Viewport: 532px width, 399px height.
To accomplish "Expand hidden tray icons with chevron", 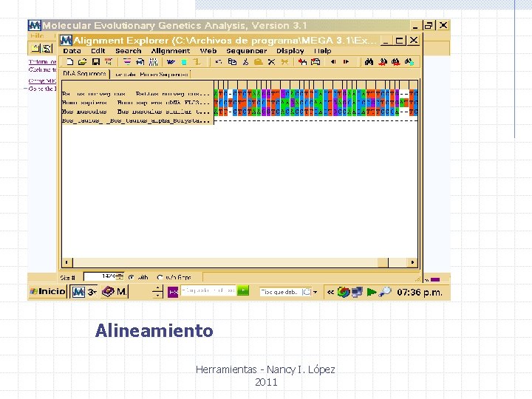I will (x=330, y=292).
